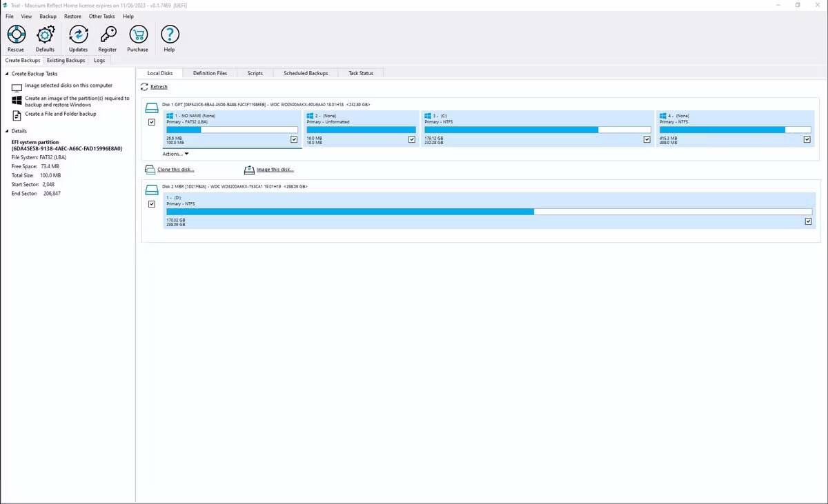Click usage bar of the (D:) partition
The height and width of the screenshot is (504, 828).
pos(489,212)
